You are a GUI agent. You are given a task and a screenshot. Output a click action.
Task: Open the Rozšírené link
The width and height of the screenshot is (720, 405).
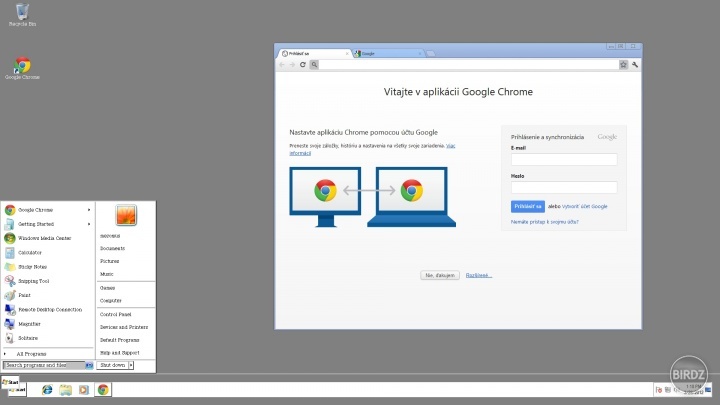[478, 276]
